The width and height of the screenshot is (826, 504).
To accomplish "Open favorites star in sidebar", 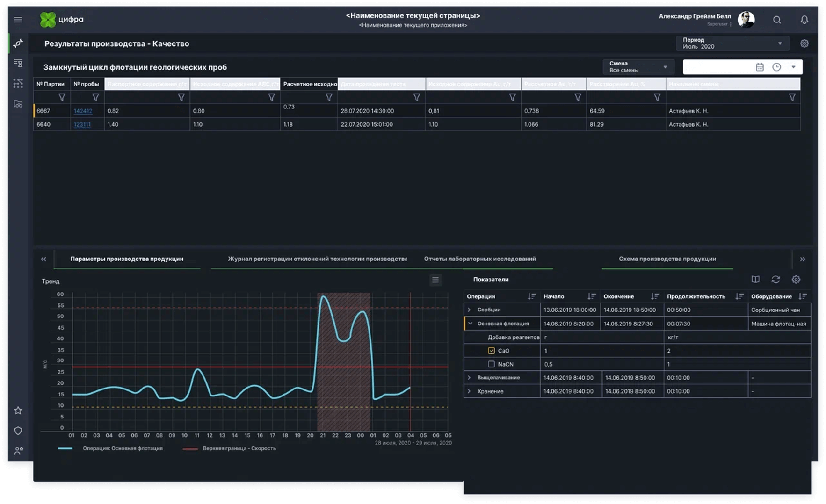I will (x=18, y=410).
